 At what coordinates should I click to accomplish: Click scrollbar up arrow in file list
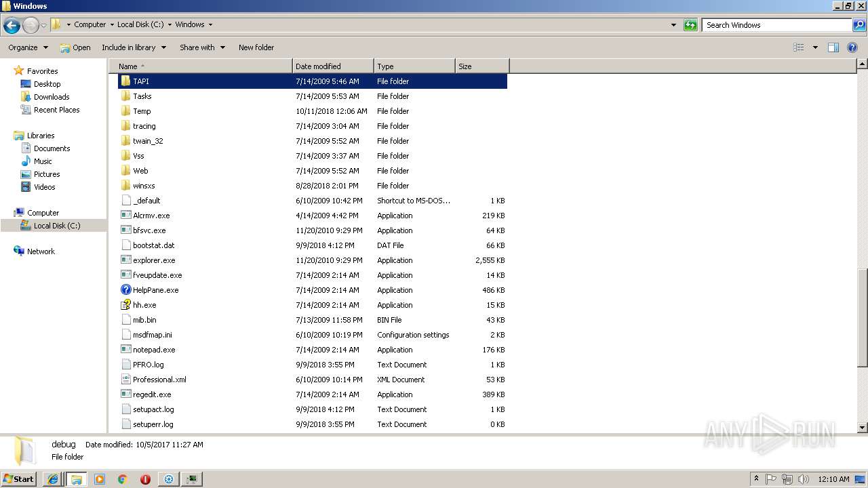pyautogui.click(x=863, y=64)
